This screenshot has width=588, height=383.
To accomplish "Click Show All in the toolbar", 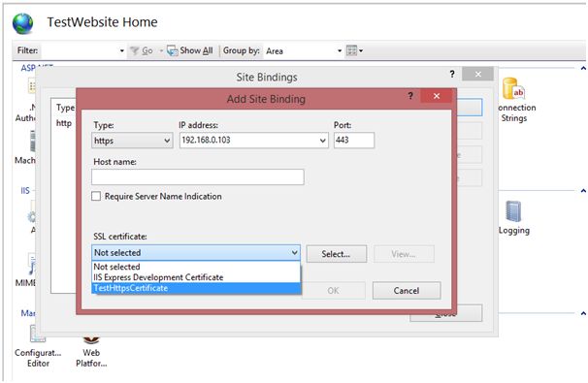I will point(190,50).
